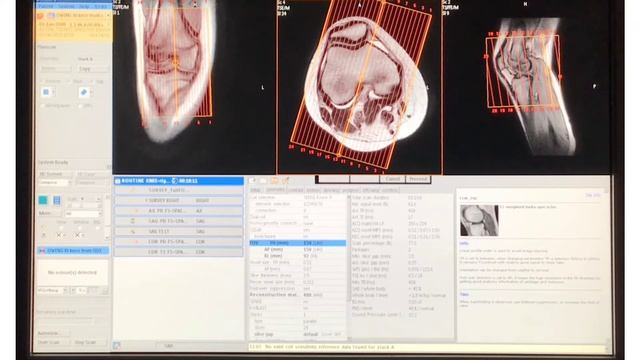The image size is (640, 360).
Task: Click the orange pencil icon above parameter tabs
Action: click(286, 180)
